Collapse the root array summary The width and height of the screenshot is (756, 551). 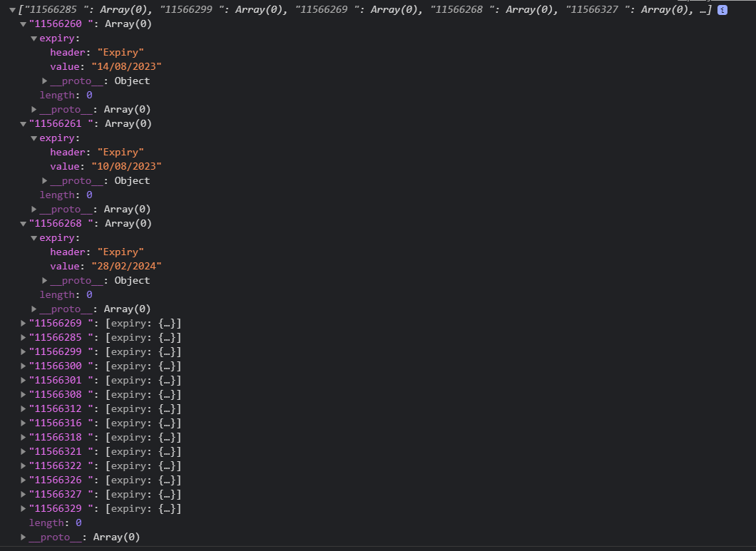[13, 10]
